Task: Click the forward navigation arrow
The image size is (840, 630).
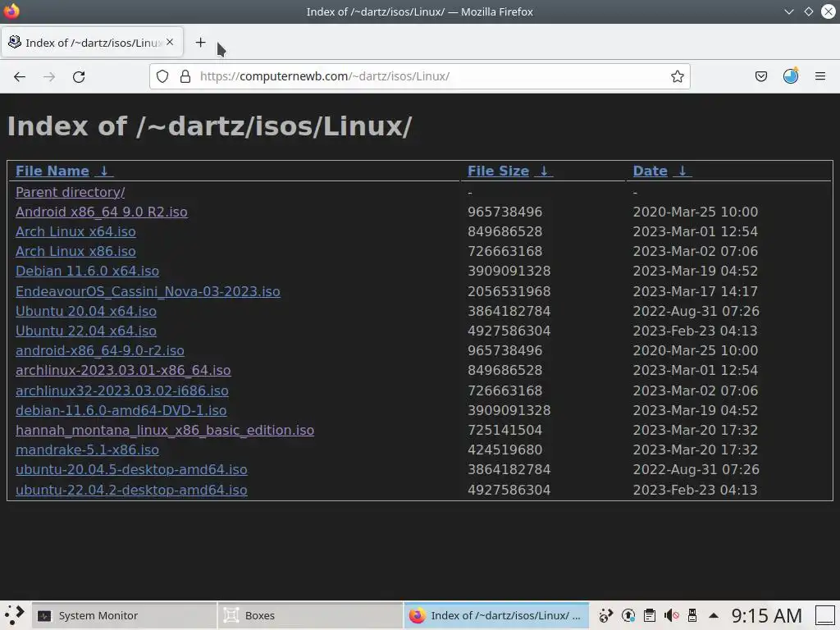Action: (x=49, y=76)
